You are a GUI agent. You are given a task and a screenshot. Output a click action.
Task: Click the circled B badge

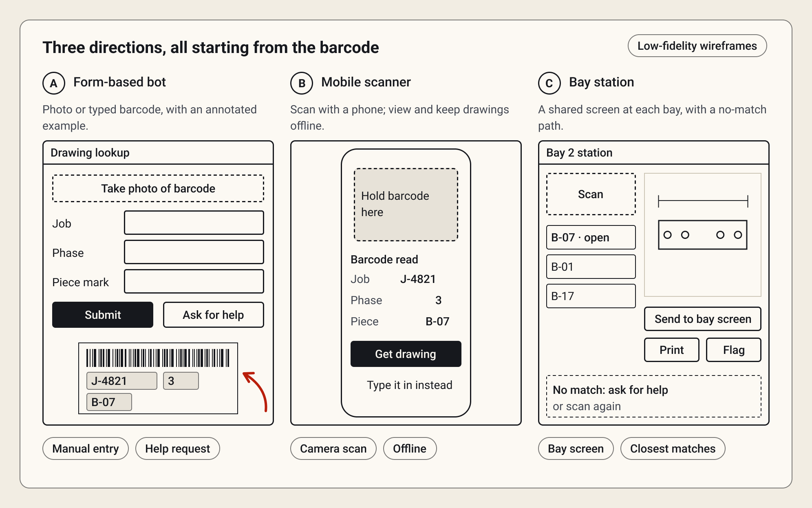pos(302,83)
